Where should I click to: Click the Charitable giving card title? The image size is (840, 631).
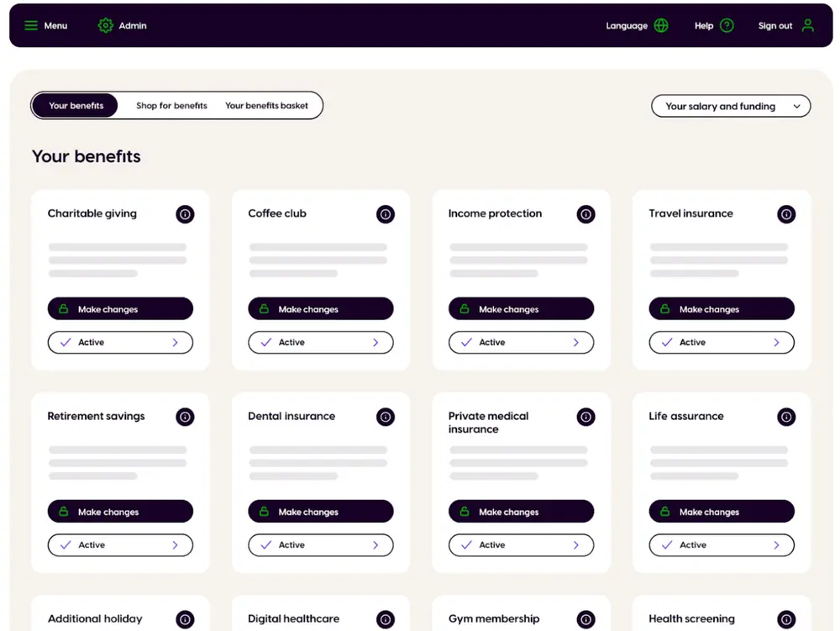tap(92, 213)
